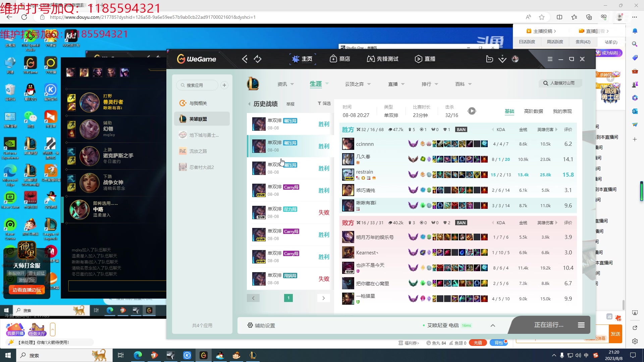Image resolution: width=644 pixels, height=362 pixels.
Task: Open the 排行 dropdown menu
Action: [429, 84]
